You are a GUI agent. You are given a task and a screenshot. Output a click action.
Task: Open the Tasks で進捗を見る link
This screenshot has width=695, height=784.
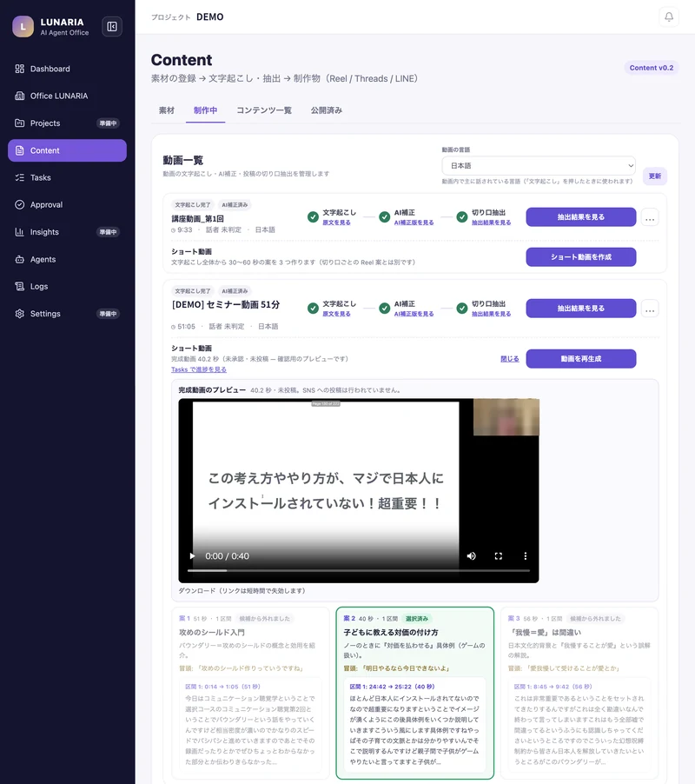pyautogui.click(x=199, y=369)
